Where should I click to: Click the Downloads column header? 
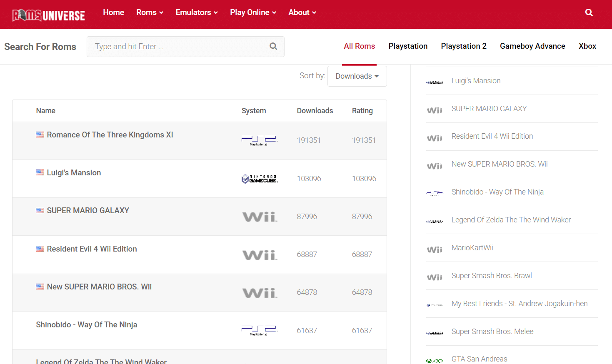point(315,111)
